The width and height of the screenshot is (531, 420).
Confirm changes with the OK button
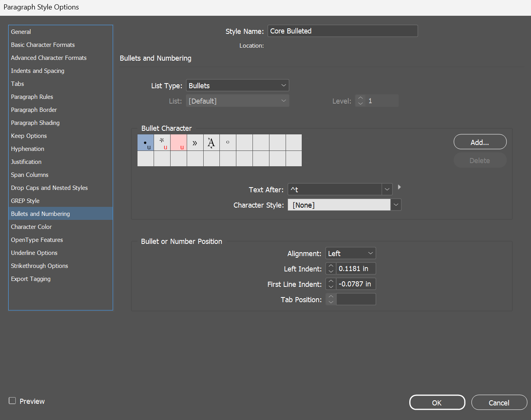pos(437,402)
